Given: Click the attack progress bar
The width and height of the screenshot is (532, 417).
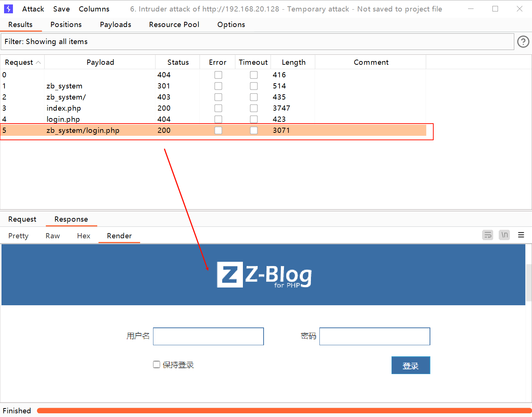Looking at the screenshot, I should 284,411.
